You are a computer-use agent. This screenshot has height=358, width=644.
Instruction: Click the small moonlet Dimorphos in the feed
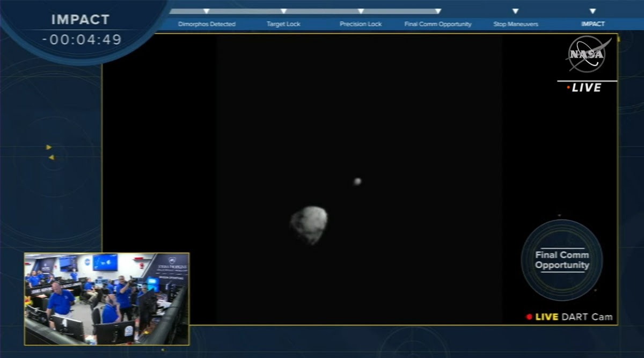(357, 181)
